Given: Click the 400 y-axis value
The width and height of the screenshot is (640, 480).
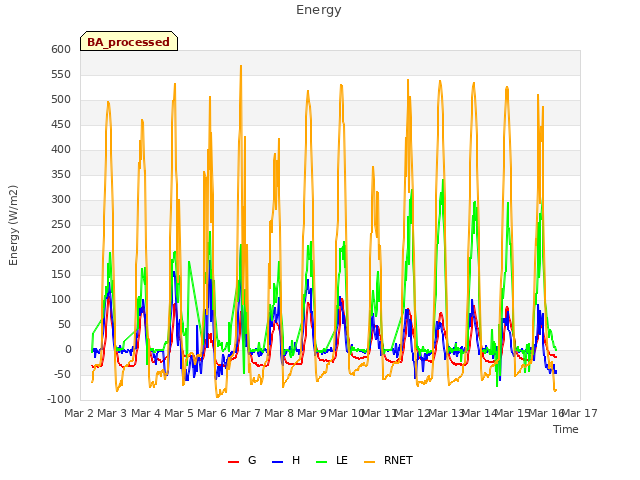Looking at the screenshot, I should [61, 150].
